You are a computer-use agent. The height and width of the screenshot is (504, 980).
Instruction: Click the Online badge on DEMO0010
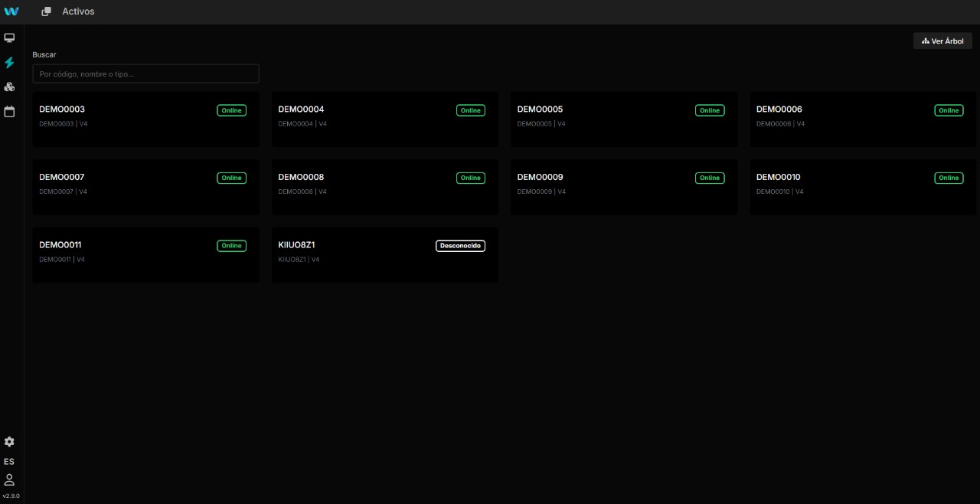coord(949,177)
